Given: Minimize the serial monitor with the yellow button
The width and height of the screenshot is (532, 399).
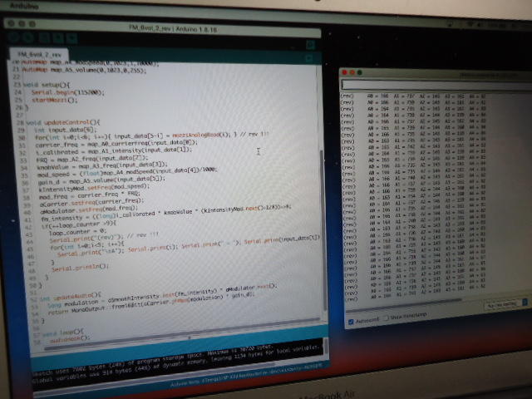Looking at the screenshot, I should pos(352,72).
